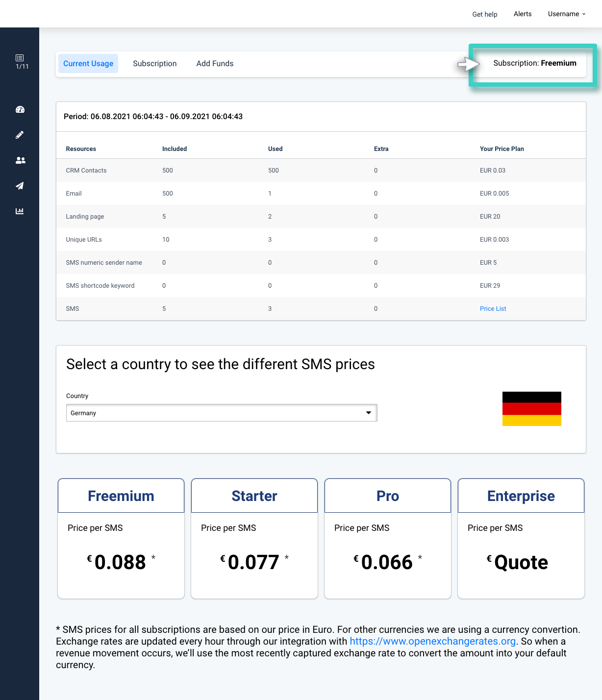Click the EUR 0.003 price cell
This screenshot has height=700, width=602.
click(x=495, y=240)
